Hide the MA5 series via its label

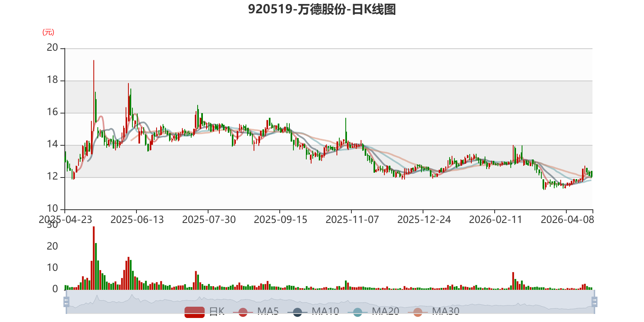[268, 312]
